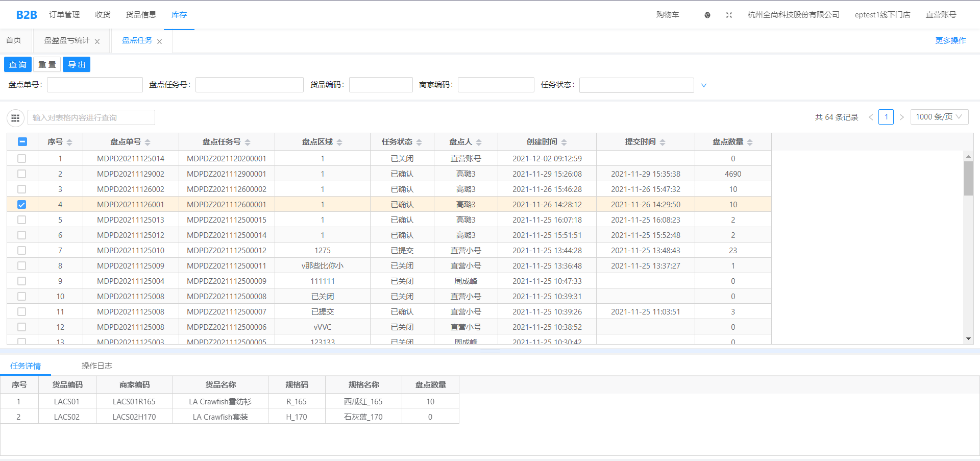Open the 任务状态 dropdown field
This screenshot has height=461, width=980.
[x=636, y=85]
